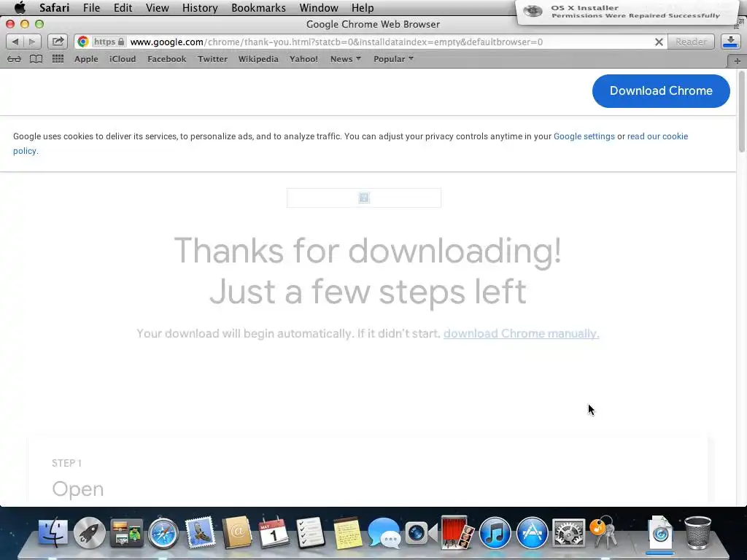Screen dimensions: 747x560
Task: Open Notes yellow pad in Dock
Action: coord(347,532)
